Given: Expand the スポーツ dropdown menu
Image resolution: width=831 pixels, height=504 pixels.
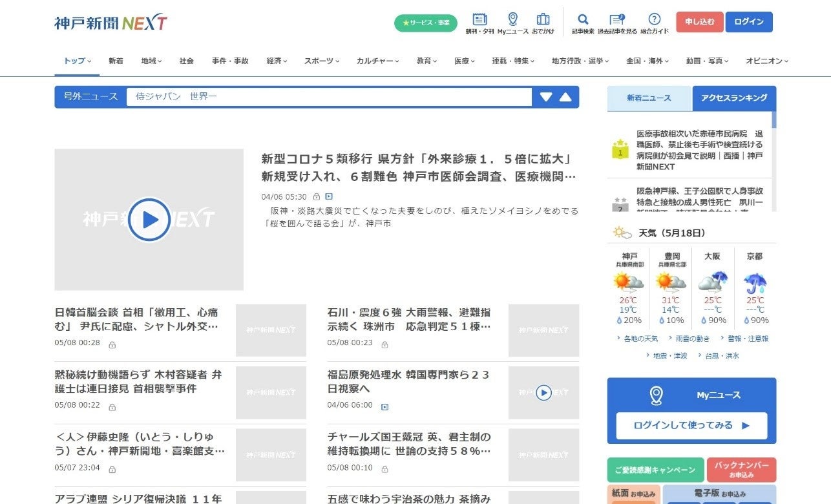Looking at the screenshot, I should pyautogui.click(x=322, y=61).
